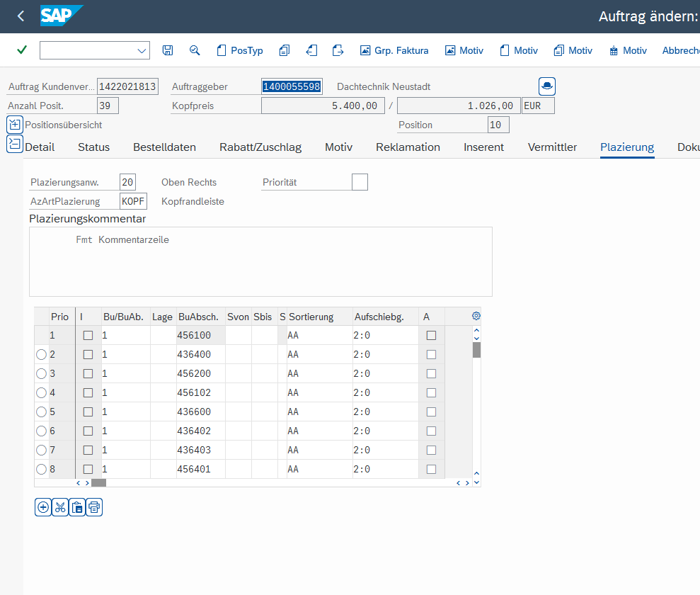The height and width of the screenshot is (595, 700).
Task: Go to the Inserent tab
Action: 483,147
